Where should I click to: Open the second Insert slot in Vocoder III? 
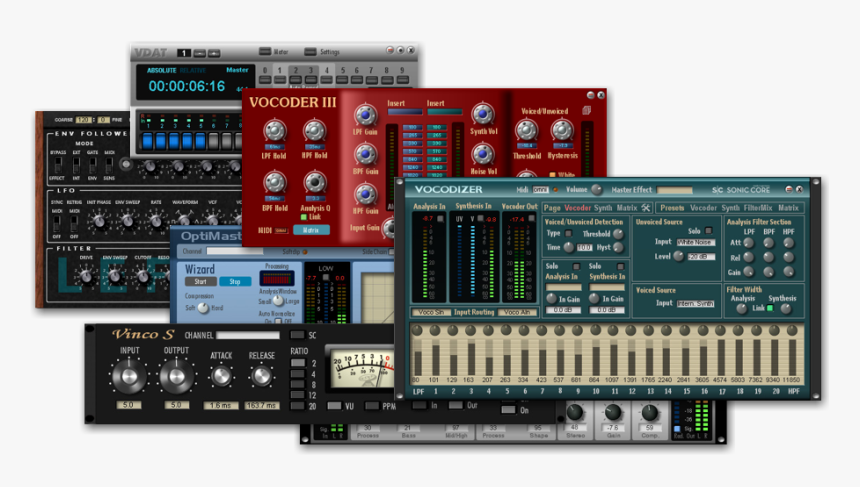445,112
